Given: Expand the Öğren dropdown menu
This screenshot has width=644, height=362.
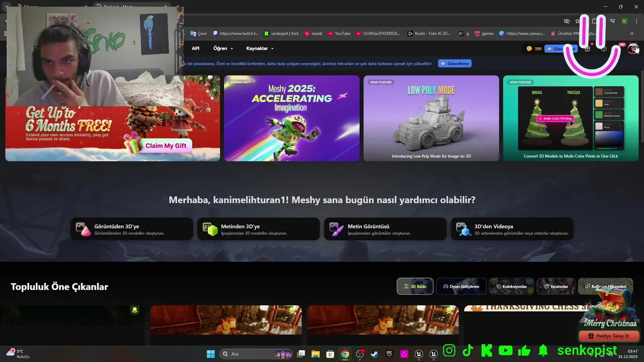Looking at the screenshot, I should click(x=223, y=49).
